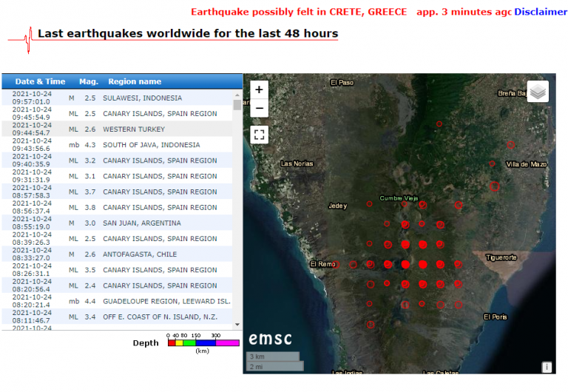Screen dimensions: 568x392
Task: Open the map layers switcher
Action: [538, 92]
